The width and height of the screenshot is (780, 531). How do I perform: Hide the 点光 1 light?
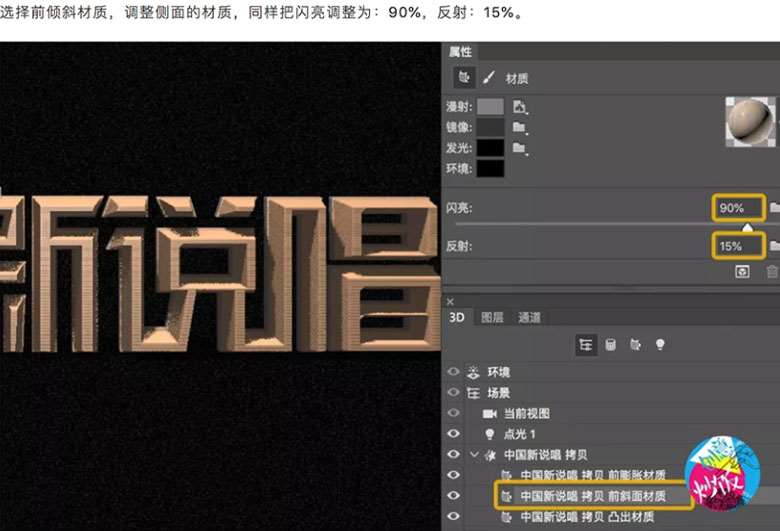[454, 433]
